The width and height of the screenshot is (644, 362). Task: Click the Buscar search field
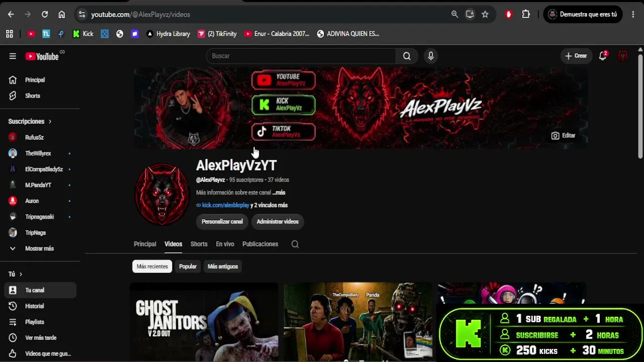(301, 56)
